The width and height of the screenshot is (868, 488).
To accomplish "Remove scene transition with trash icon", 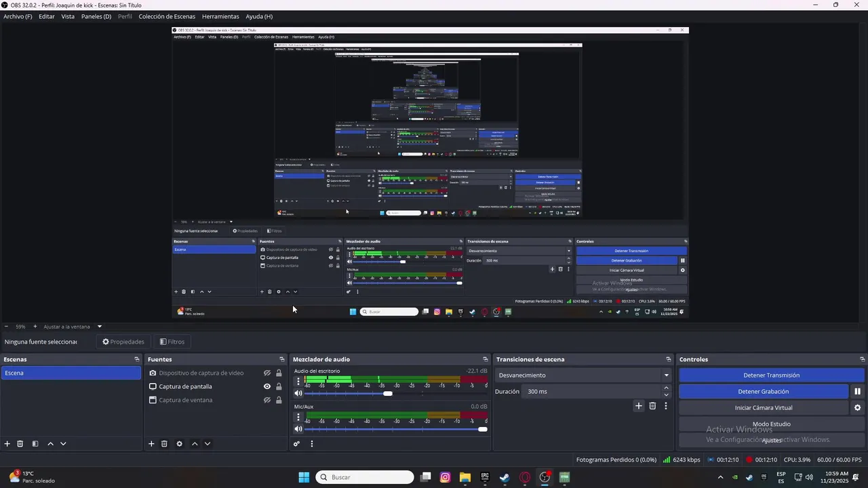I will click(x=652, y=406).
